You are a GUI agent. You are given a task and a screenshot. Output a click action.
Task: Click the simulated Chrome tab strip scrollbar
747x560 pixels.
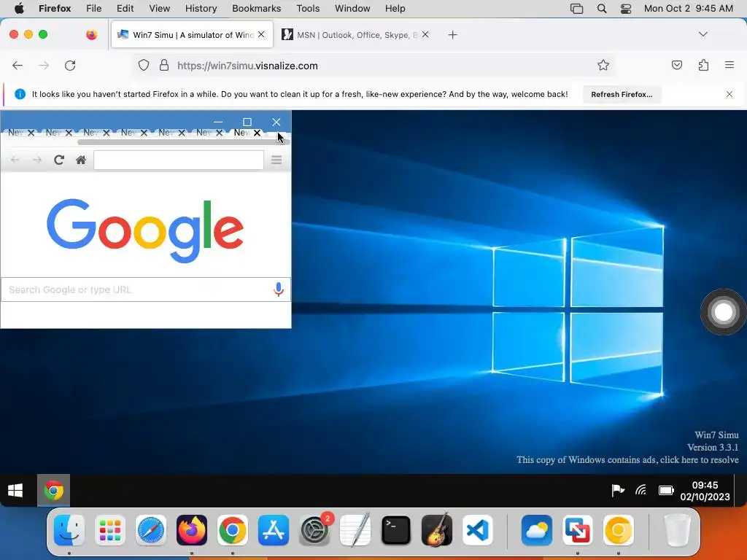click(183, 142)
